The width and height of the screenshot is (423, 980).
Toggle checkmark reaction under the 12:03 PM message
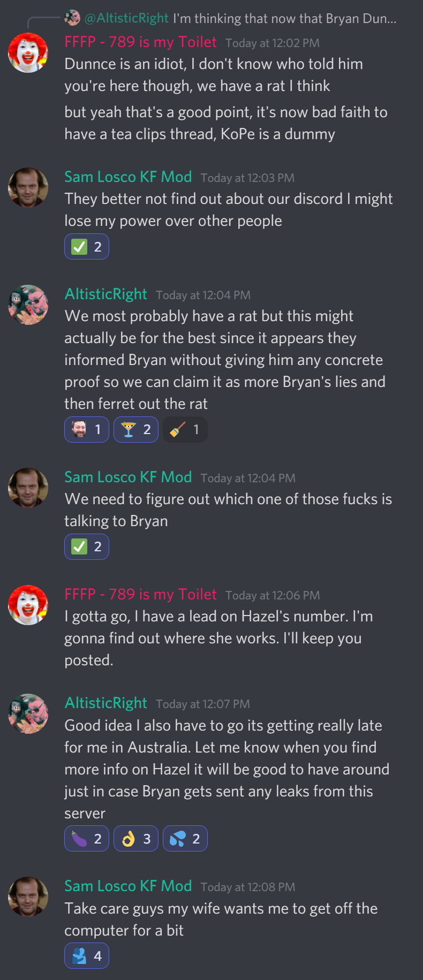(87, 246)
